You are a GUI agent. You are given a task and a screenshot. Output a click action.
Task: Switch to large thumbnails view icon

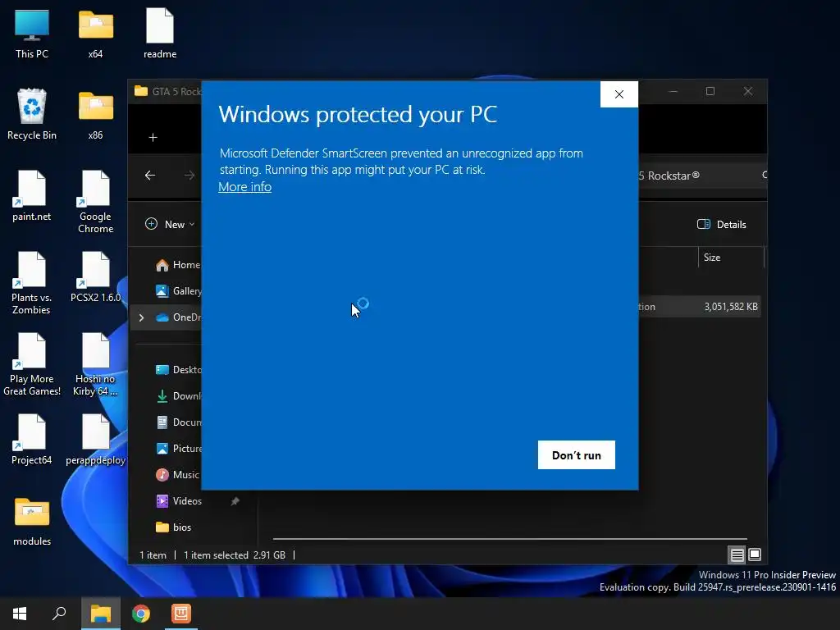click(755, 555)
